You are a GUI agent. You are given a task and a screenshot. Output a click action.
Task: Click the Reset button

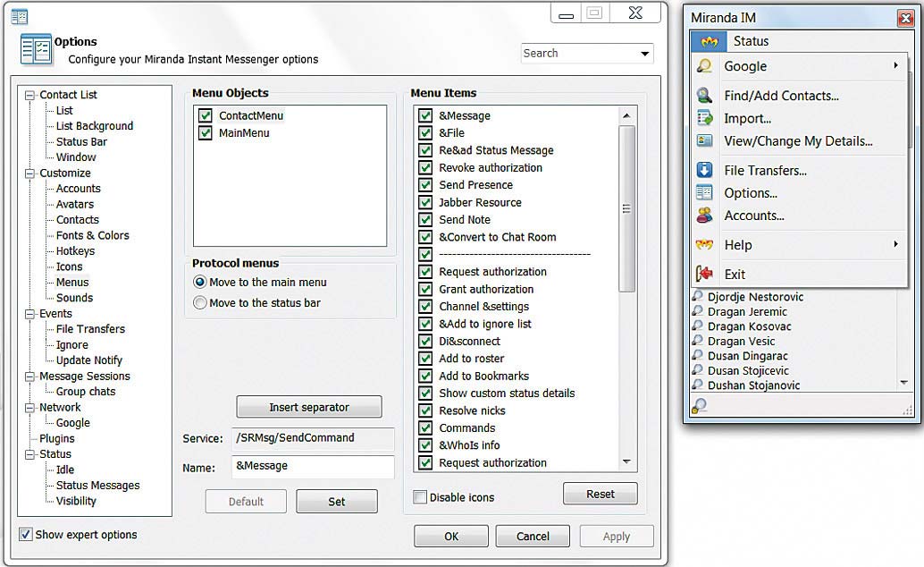click(x=600, y=494)
